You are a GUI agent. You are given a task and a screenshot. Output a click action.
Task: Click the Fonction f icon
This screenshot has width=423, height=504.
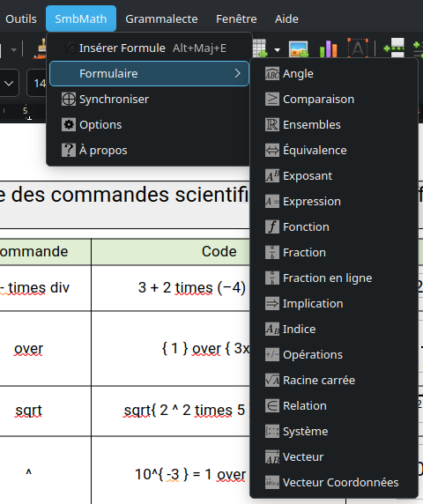click(x=272, y=227)
